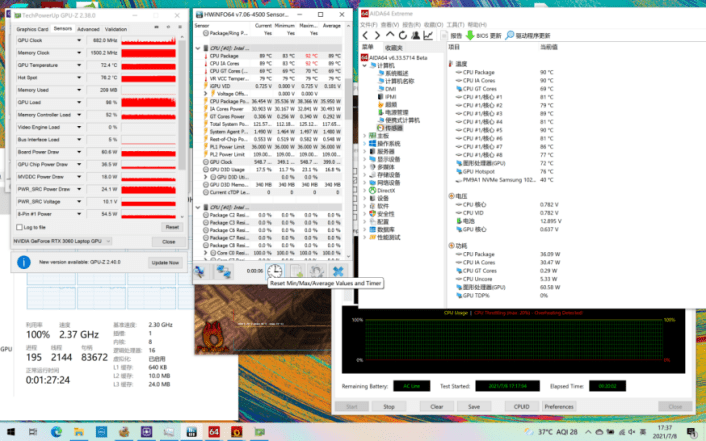
Task: Open GPU selection dropdown RTX 3060
Action: (x=62, y=241)
